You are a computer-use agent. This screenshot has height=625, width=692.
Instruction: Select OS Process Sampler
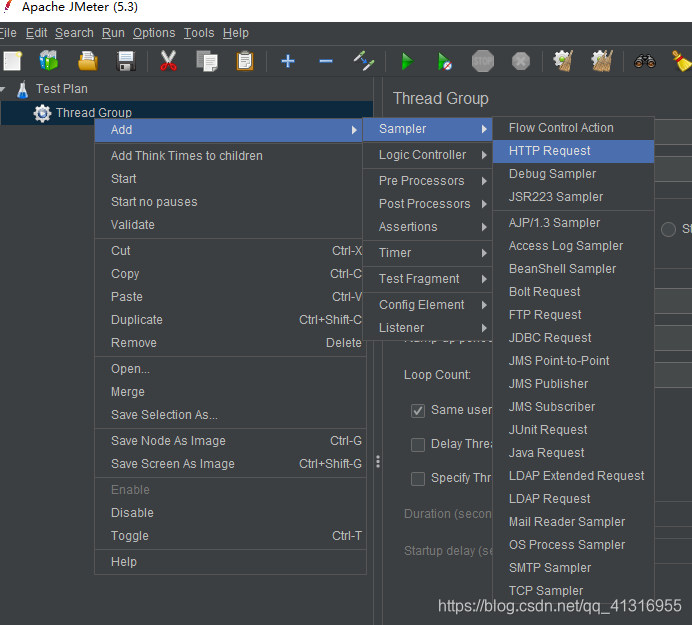coord(573,545)
